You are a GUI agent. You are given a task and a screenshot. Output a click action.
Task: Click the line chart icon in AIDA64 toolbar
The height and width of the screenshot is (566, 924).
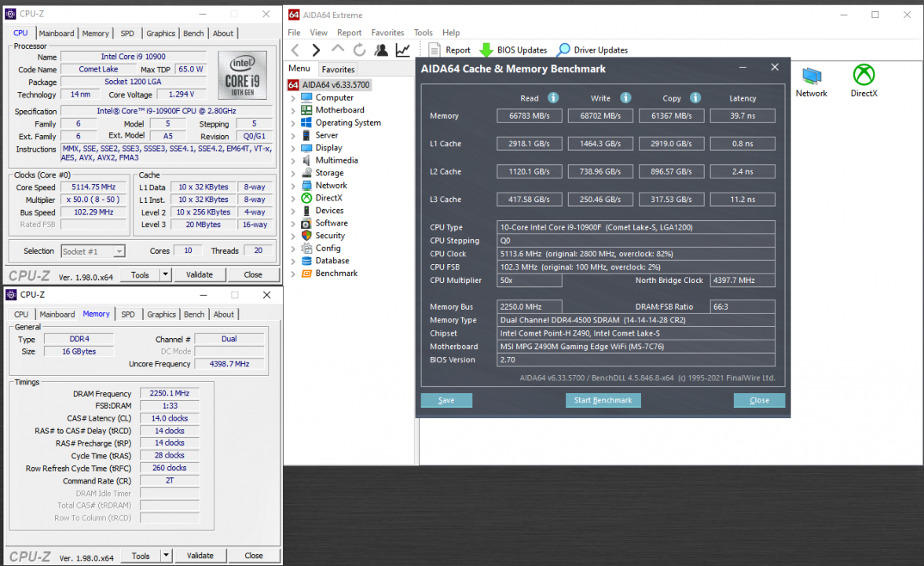click(x=402, y=50)
